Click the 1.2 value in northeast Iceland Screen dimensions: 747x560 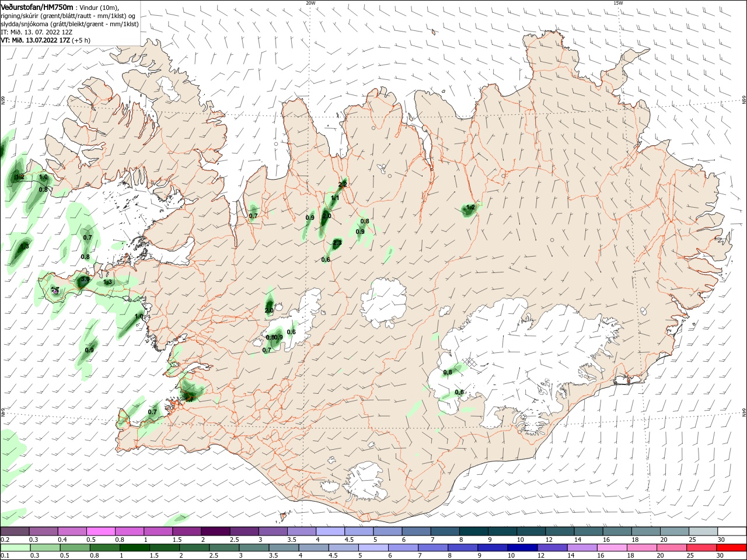point(470,207)
